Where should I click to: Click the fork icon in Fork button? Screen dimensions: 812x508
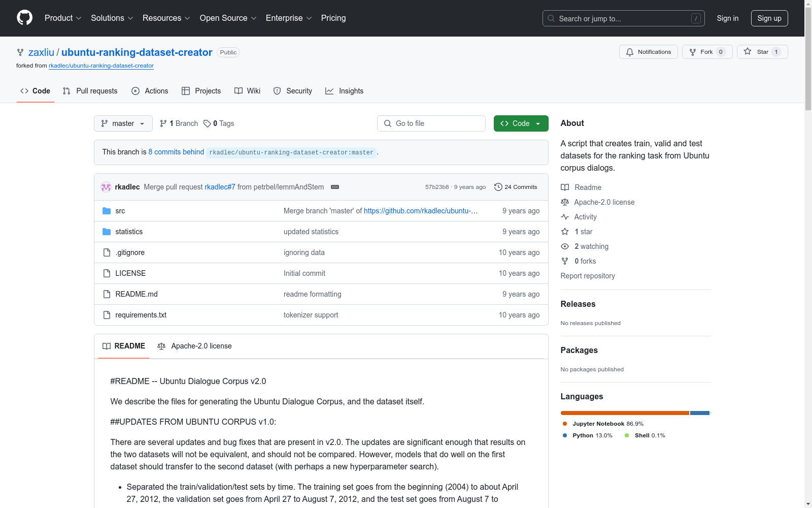(693, 52)
